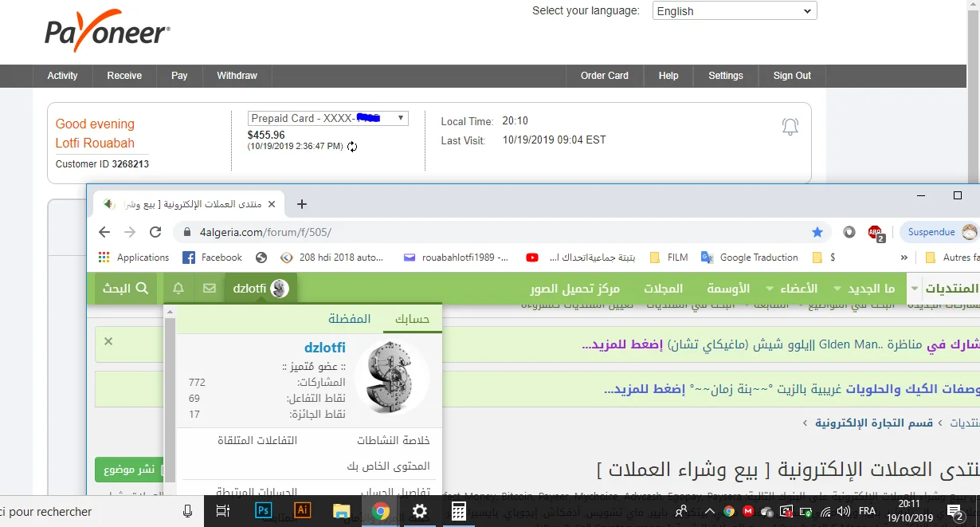
Task: Open a new Chrome tab
Action: click(x=301, y=204)
